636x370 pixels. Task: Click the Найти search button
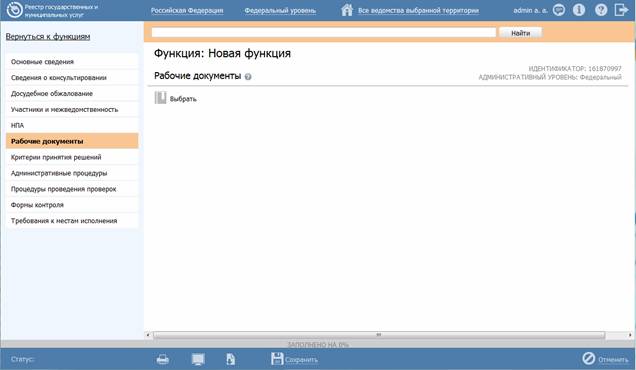pyautogui.click(x=520, y=33)
